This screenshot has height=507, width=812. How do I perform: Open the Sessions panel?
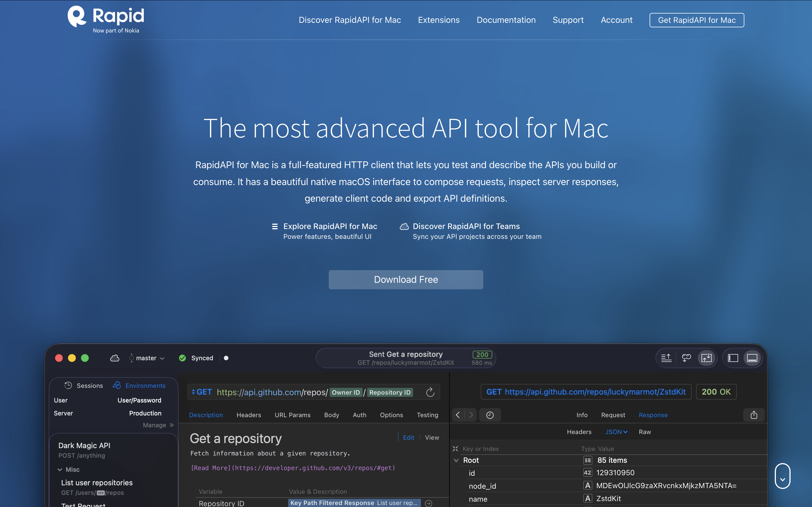click(89, 385)
